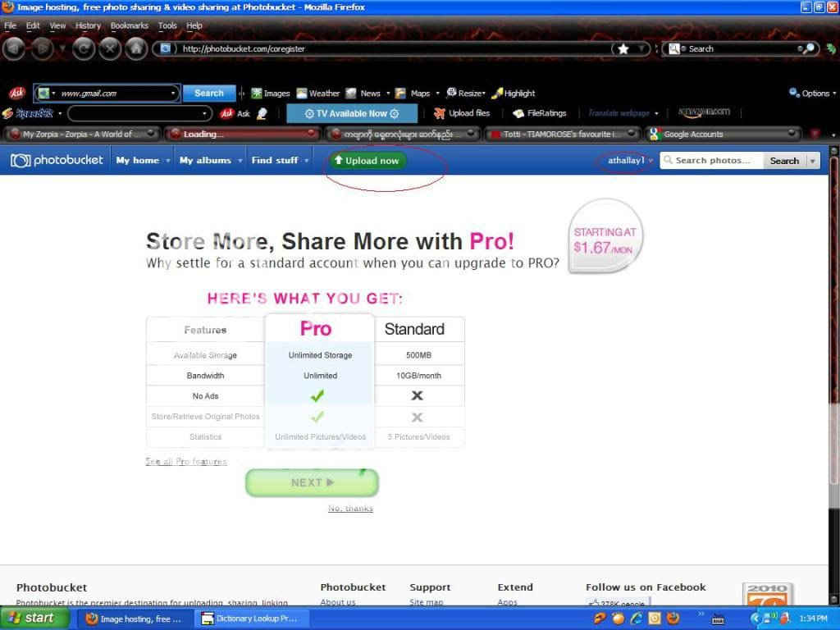Open the Tools menu
The width and height of the screenshot is (840, 630).
click(167, 25)
